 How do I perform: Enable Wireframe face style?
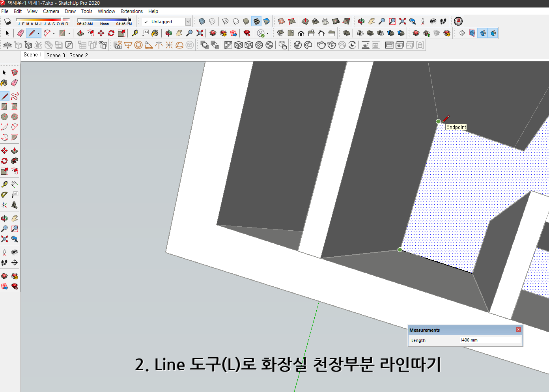point(224,21)
